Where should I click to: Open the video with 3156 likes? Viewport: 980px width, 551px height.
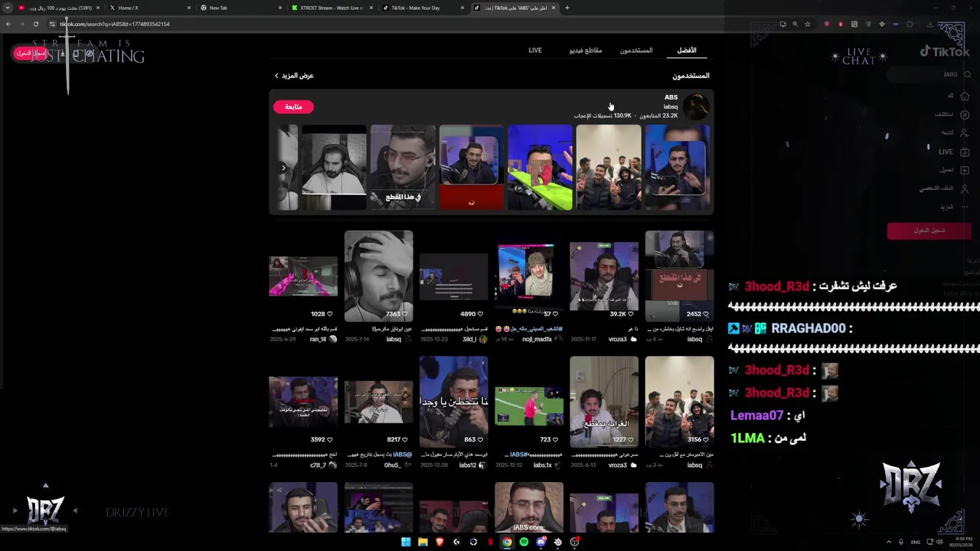point(679,402)
